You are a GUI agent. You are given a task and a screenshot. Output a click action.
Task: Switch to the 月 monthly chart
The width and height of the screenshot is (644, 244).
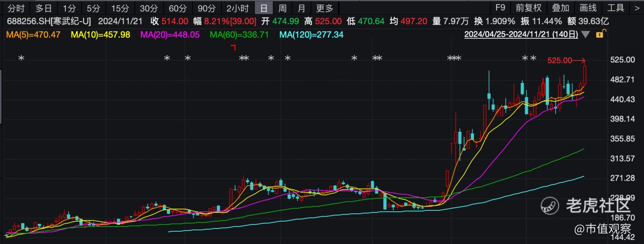(301, 8)
